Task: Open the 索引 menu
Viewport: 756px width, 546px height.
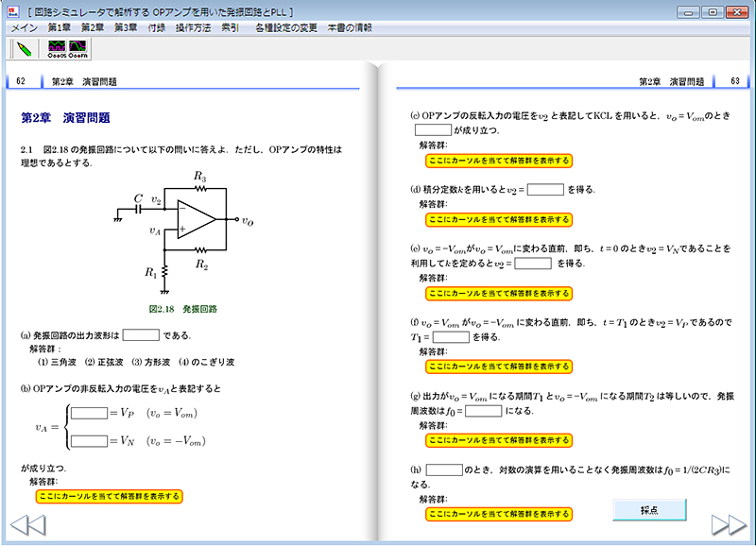Action: (230, 28)
